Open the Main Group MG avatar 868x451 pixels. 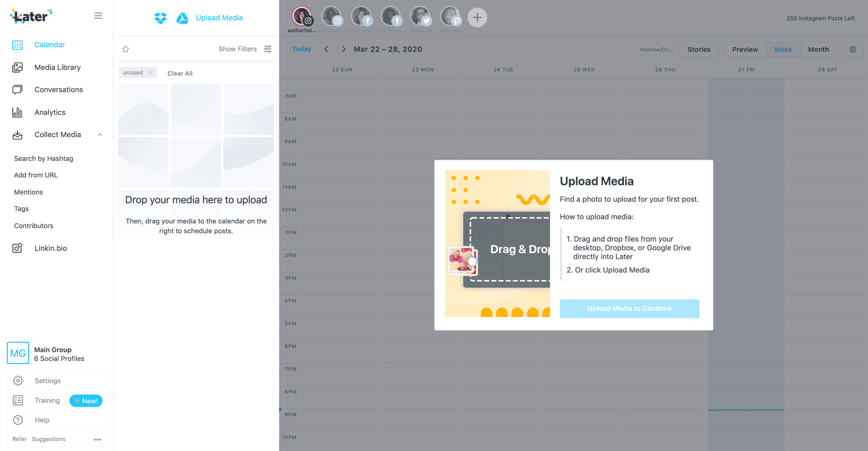(18, 353)
